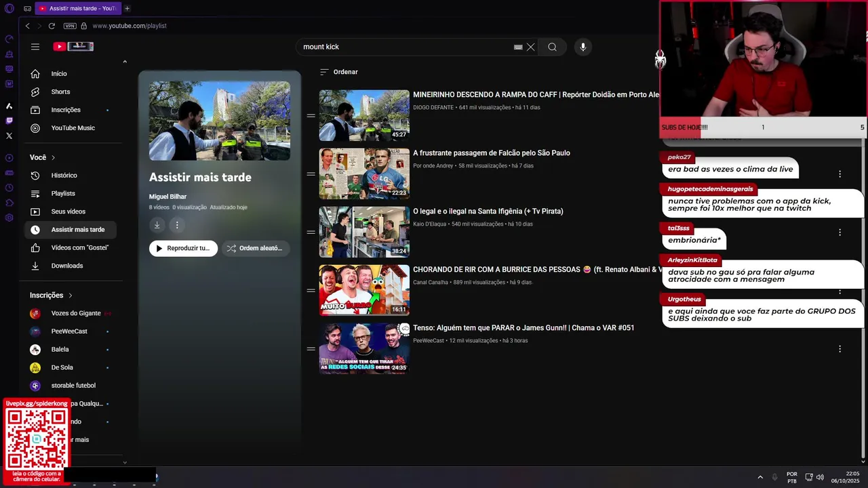This screenshot has height=488, width=868.
Task: Toggle the VPN badge in address bar
Action: click(x=70, y=26)
